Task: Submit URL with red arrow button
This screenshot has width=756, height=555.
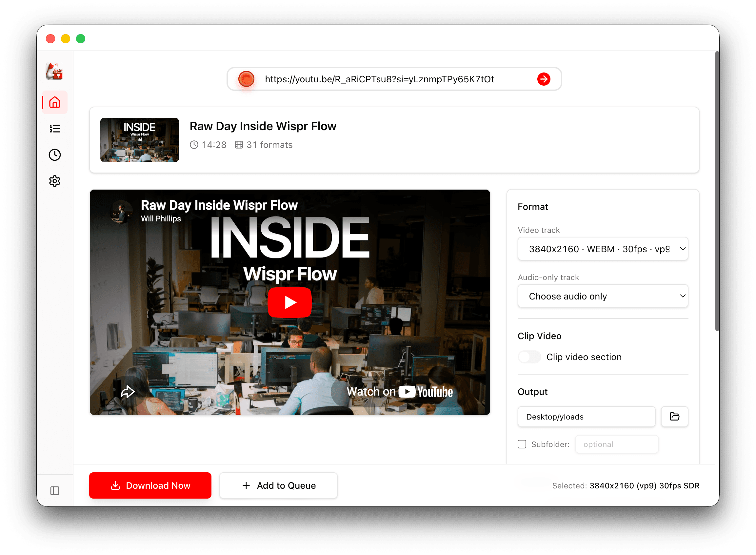Action: click(544, 79)
